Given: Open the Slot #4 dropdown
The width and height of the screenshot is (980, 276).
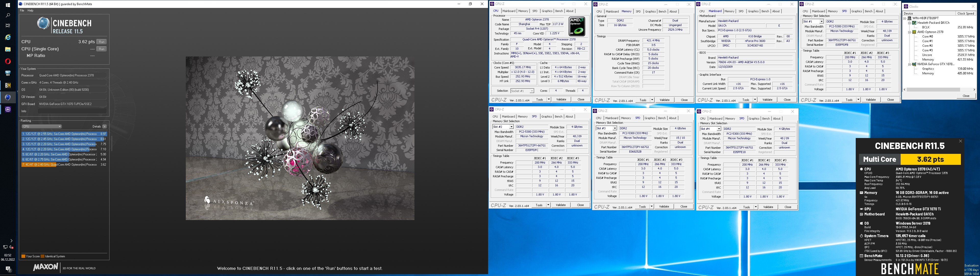Looking at the screenshot, I should point(710,129).
